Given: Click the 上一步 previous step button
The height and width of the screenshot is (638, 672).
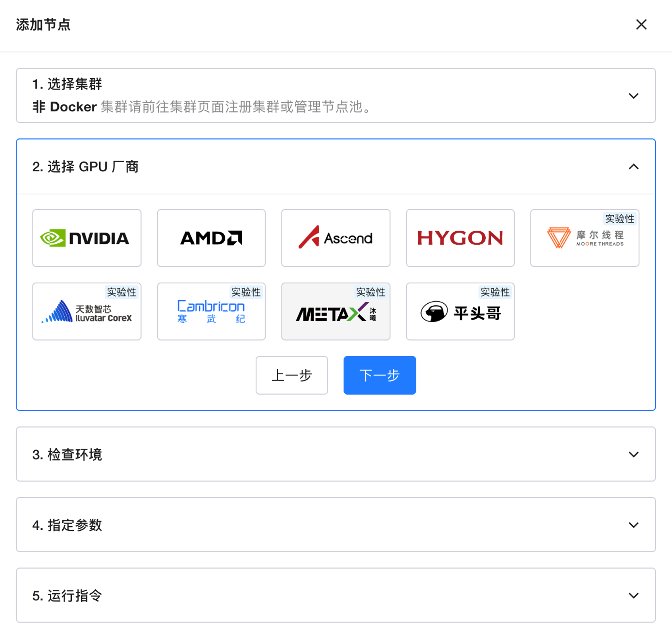Looking at the screenshot, I should pos(292,375).
